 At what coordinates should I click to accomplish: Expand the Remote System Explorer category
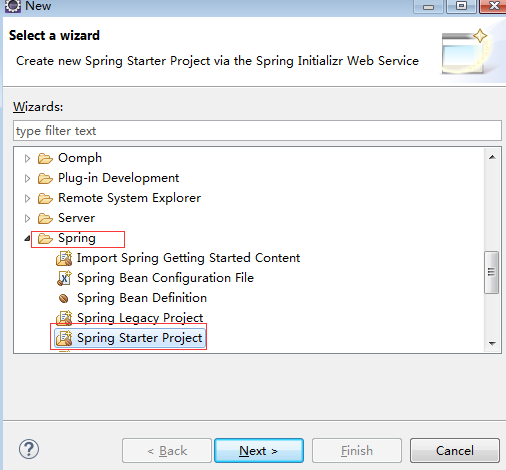(27, 199)
